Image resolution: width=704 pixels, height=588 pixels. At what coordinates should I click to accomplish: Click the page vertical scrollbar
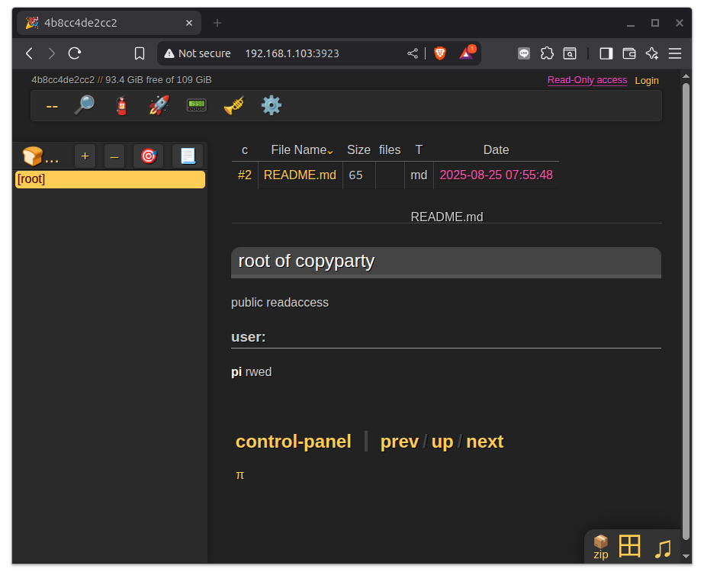point(686,320)
